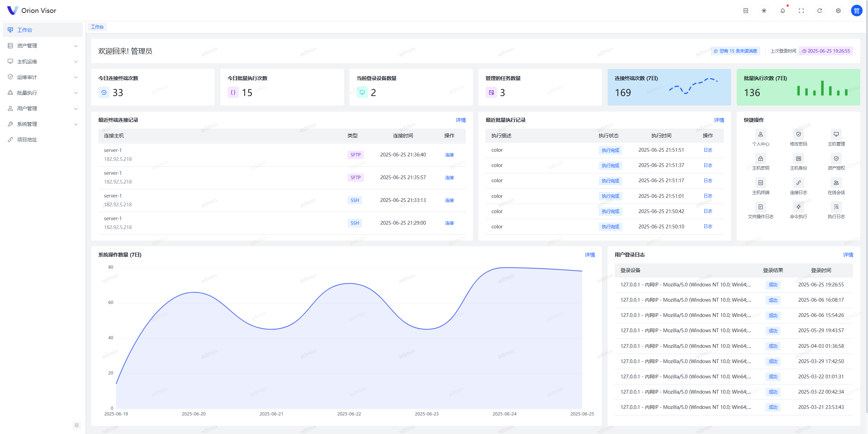Viewport: 868px width, 434px height.
Task: Select the 工作台 page tab
Action: (97, 27)
